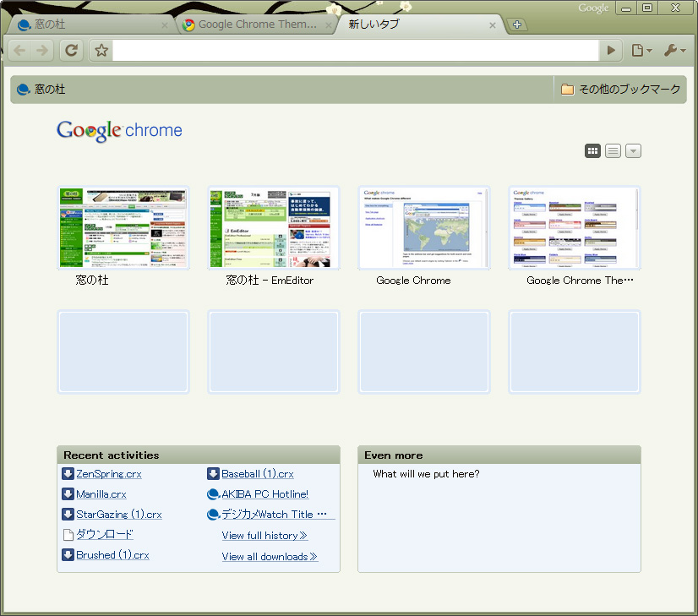The width and height of the screenshot is (698, 616).
Task: Open the 窓の杜 site thumbnail
Action: pyautogui.click(x=123, y=228)
